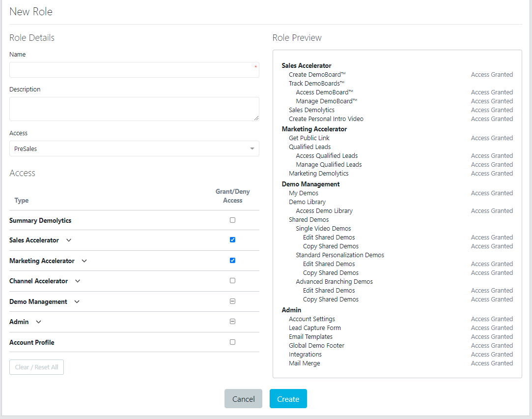Image resolution: width=532 pixels, height=419 pixels.
Task: Click Global Demo Footer preview entry
Action: click(x=316, y=345)
